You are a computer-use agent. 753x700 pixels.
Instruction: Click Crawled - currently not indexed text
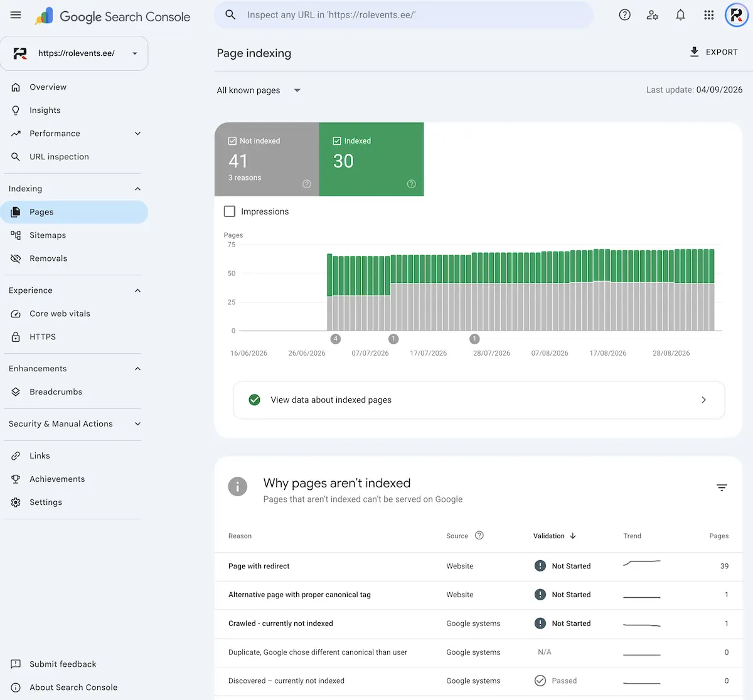[280, 623]
